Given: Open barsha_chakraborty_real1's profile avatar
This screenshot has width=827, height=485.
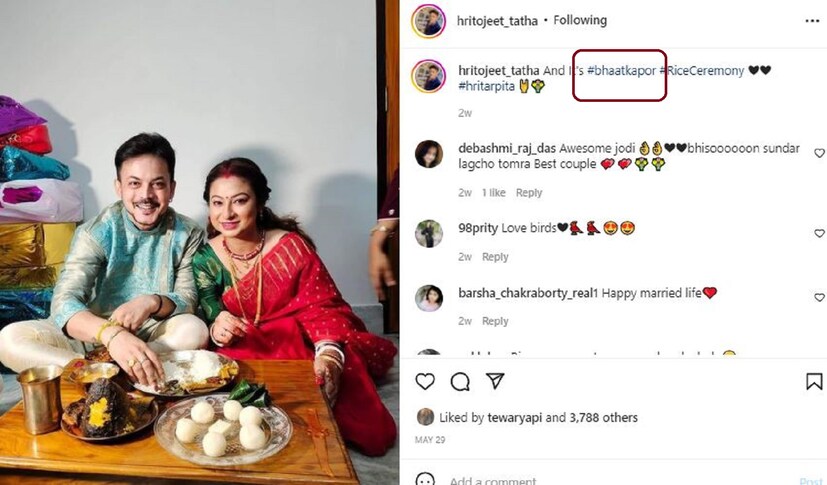Looking at the screenshot, I should pyautogui.click(x=429, y=298).
